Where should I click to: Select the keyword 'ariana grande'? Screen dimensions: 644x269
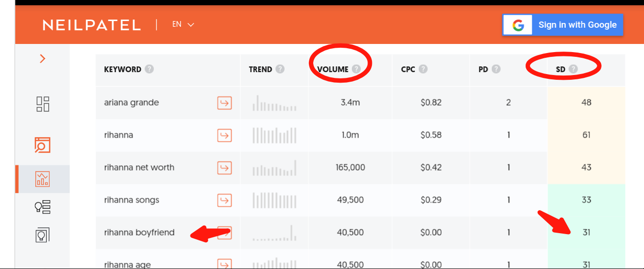point(131,103)
